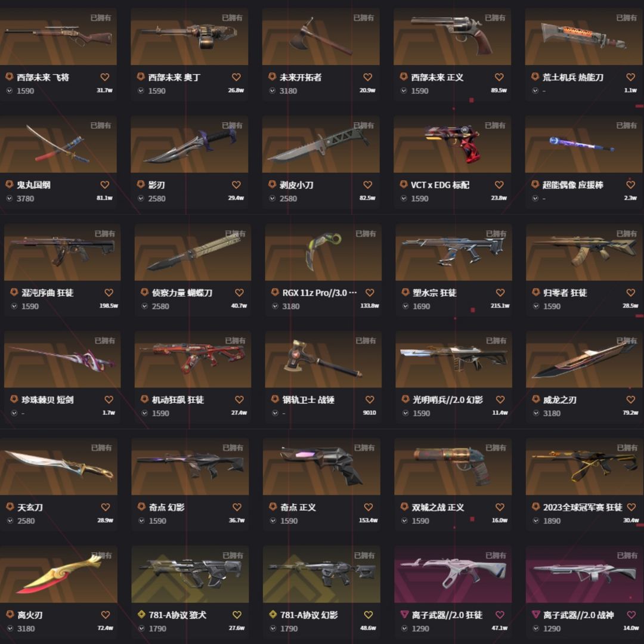644x644 pixels.
Task: Open the 离火刃 knife thumbnail
Action: 58,574
